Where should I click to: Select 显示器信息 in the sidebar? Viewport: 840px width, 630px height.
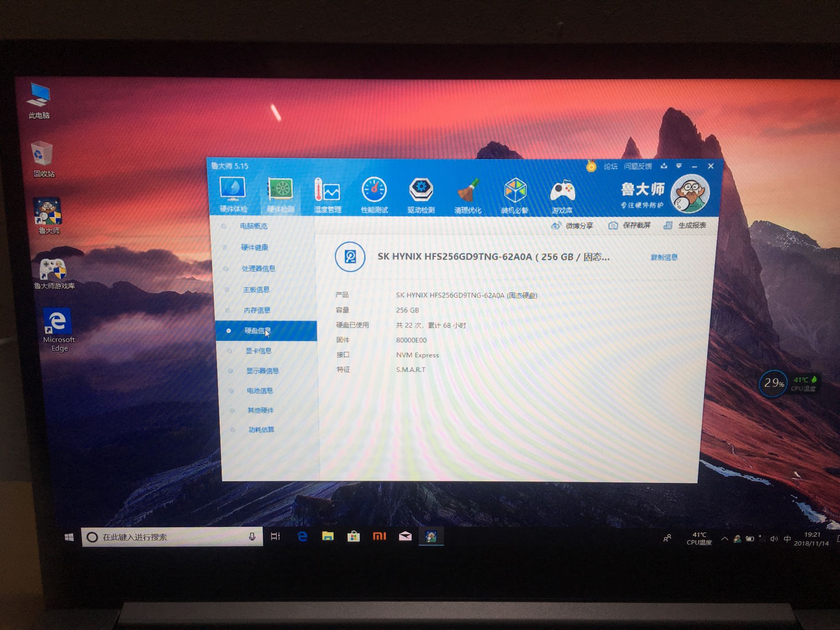click(262, 370)
